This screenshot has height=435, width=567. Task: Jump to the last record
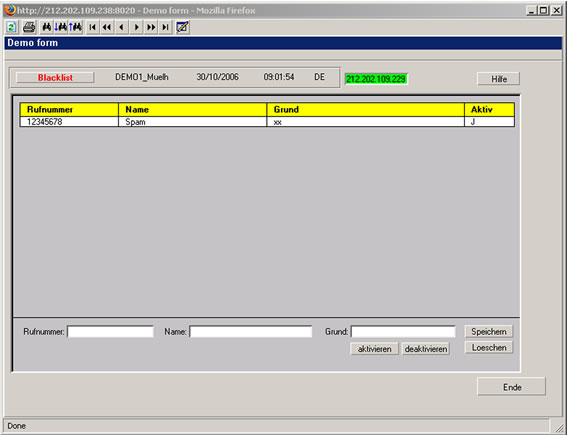(165, 27)
